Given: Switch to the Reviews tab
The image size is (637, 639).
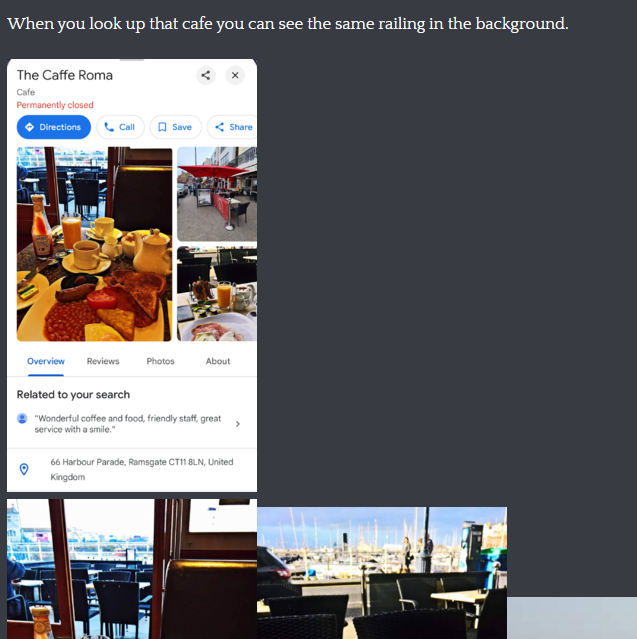Looking at the screenshot, I should [x=103, y=361].
